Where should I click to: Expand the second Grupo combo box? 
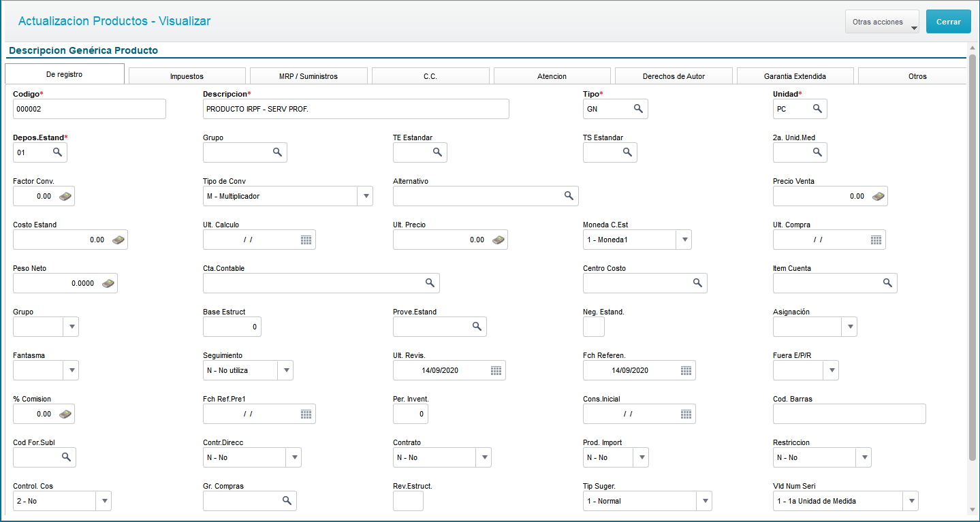tap(71, 327)
